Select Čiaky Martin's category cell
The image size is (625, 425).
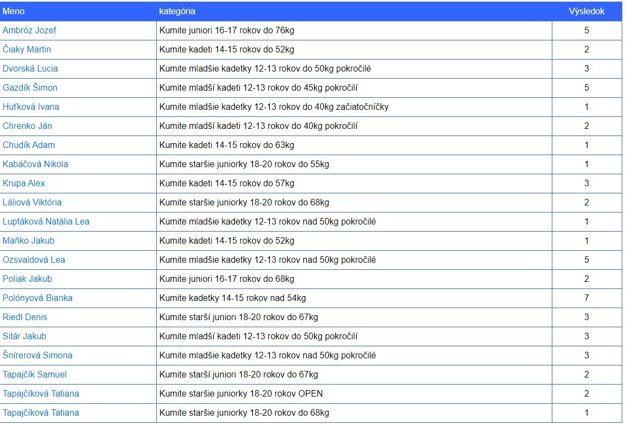354,49
